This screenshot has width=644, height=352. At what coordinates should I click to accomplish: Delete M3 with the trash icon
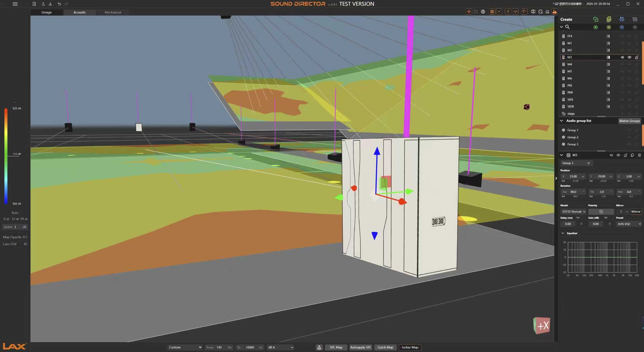click(x=639, y=155)
